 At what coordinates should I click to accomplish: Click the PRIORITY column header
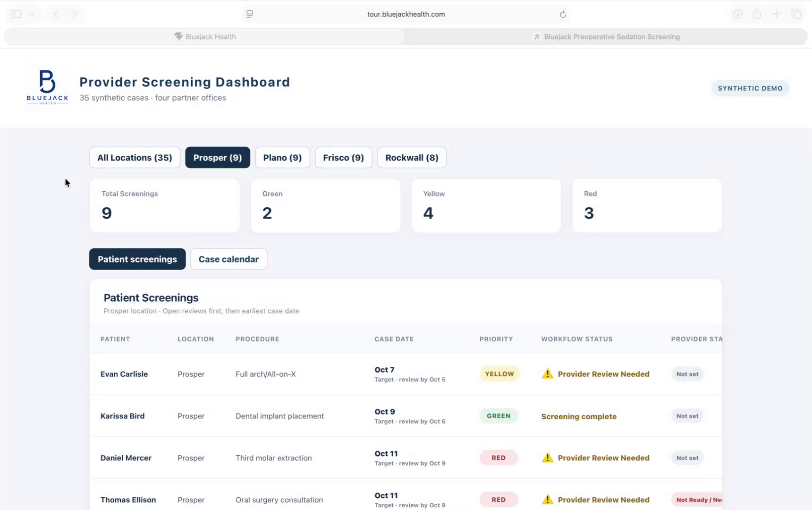click(x=496, y=339)
